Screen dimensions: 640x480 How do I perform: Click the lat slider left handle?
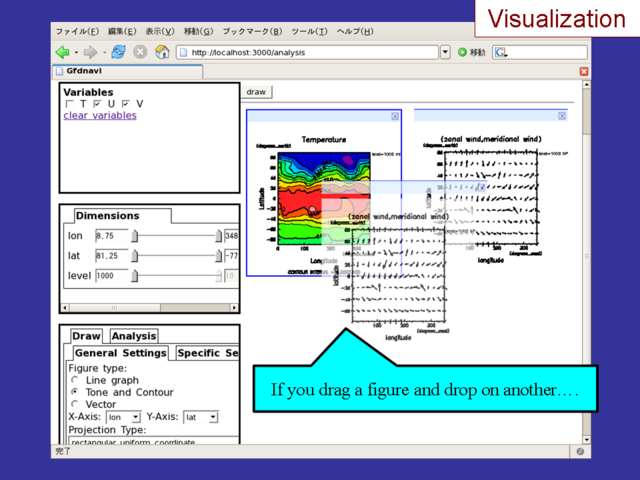click(134, 256)
